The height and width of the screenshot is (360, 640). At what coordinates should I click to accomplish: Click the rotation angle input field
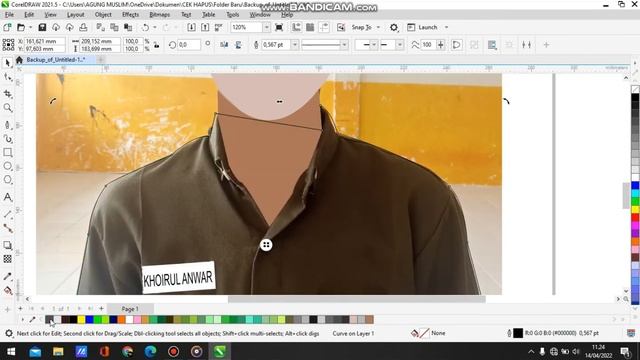189,44
